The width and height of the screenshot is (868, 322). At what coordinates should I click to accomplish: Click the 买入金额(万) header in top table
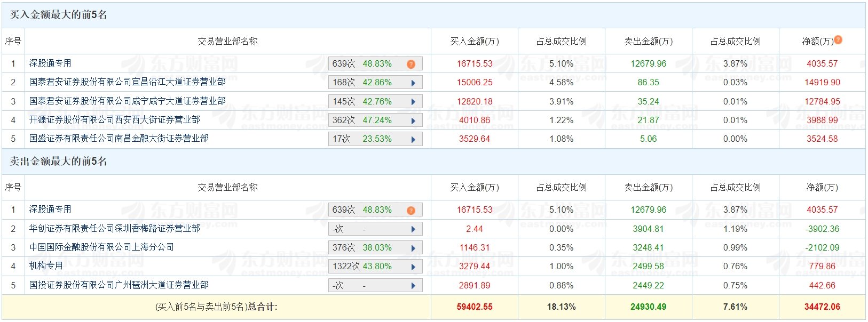point(474,41)
